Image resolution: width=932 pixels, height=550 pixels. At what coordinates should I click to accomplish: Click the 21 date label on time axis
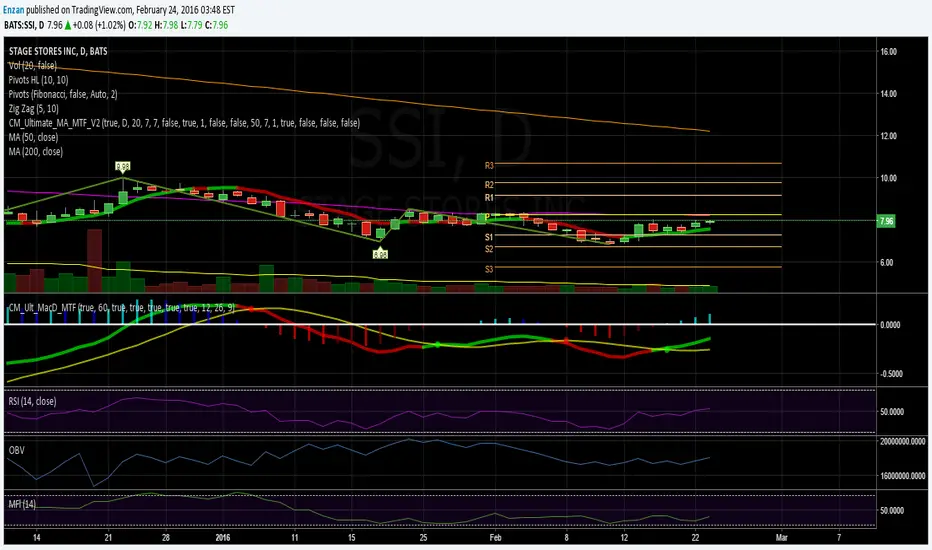(x=108, y=538)
